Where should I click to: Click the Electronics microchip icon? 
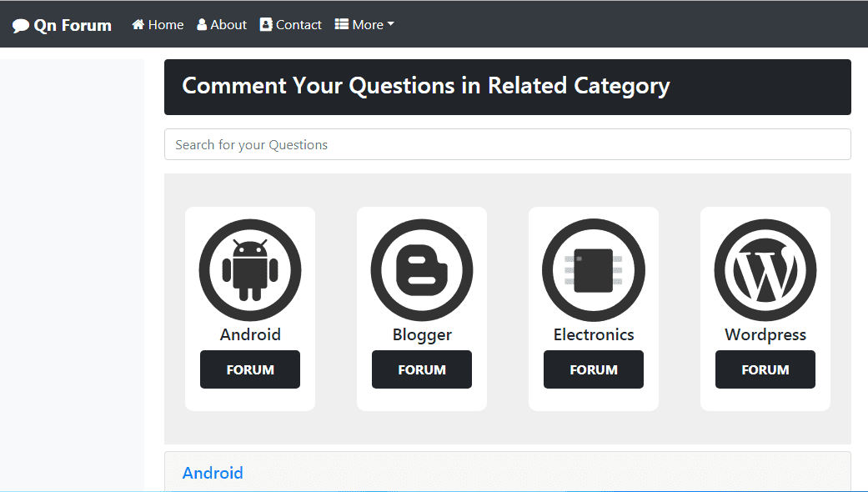point(593,269)
